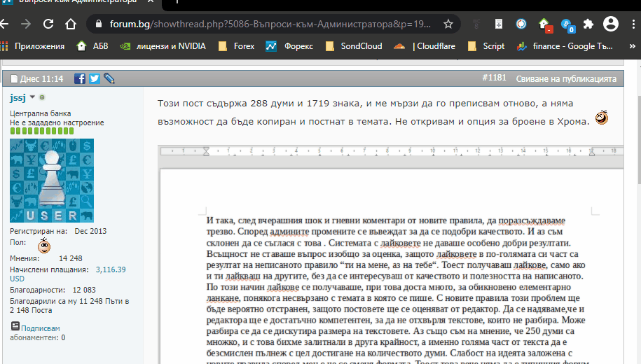Bookmark this page with star icon
This screenshot has width=641, height=364.
448,24
